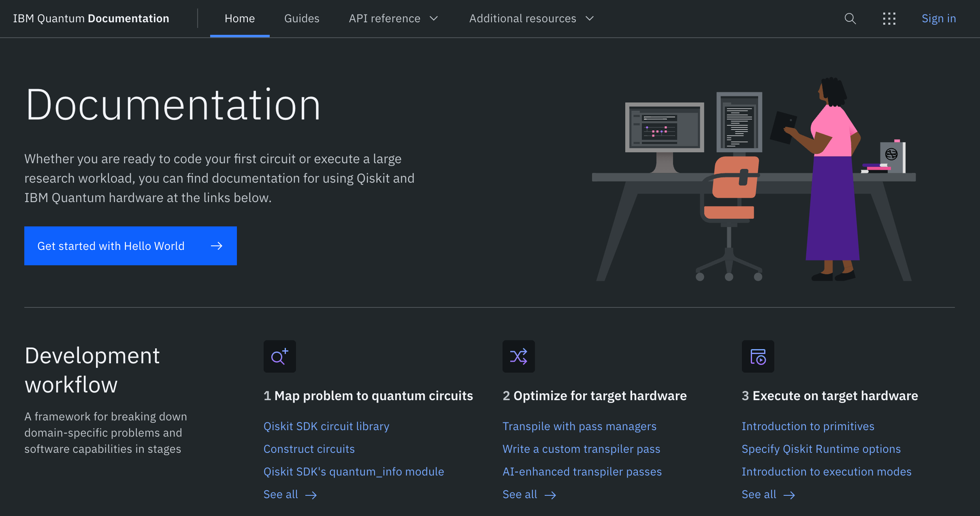Open the API reference menu label
Viewport: 980px width, 516px height.
click(385, 19)
